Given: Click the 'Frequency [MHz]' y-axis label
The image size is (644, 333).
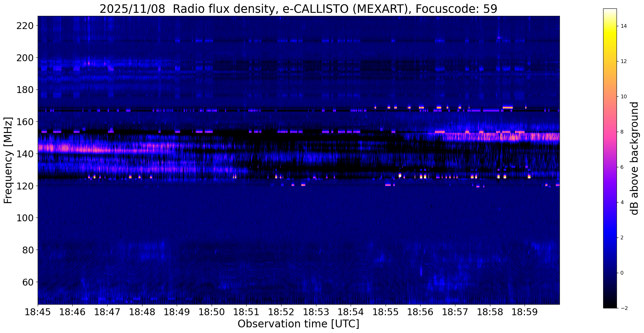Looking at the screenshot, I should tap(8, 160).
